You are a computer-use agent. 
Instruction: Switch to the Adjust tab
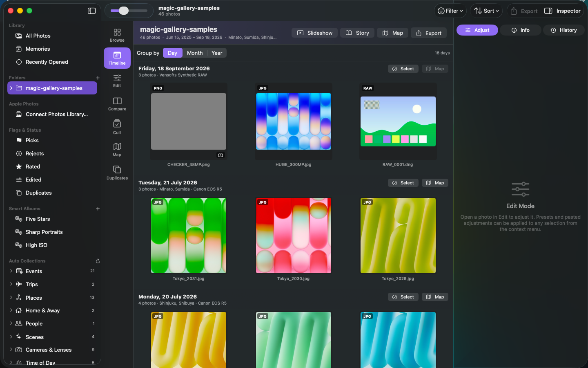477,30
